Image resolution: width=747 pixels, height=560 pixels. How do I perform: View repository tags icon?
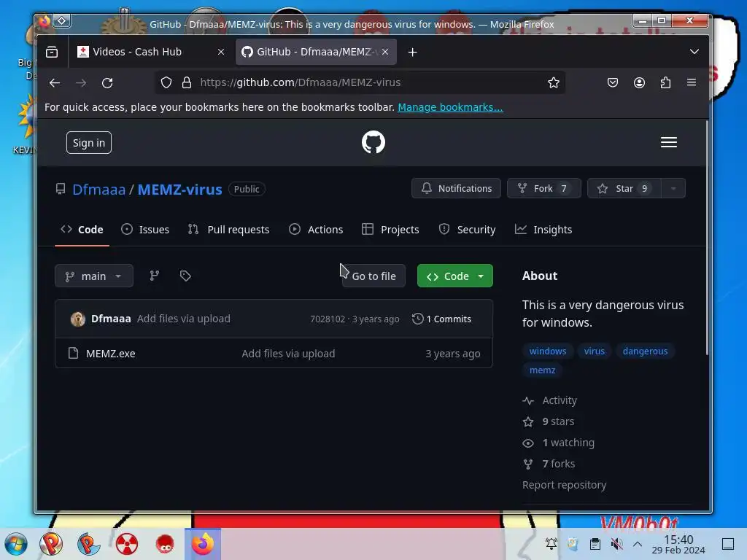click(185, 276)
